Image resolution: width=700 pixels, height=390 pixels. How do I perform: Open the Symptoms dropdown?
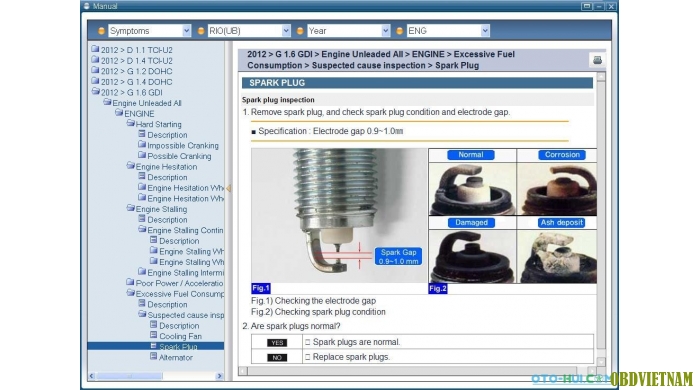(x=149, y=31)
